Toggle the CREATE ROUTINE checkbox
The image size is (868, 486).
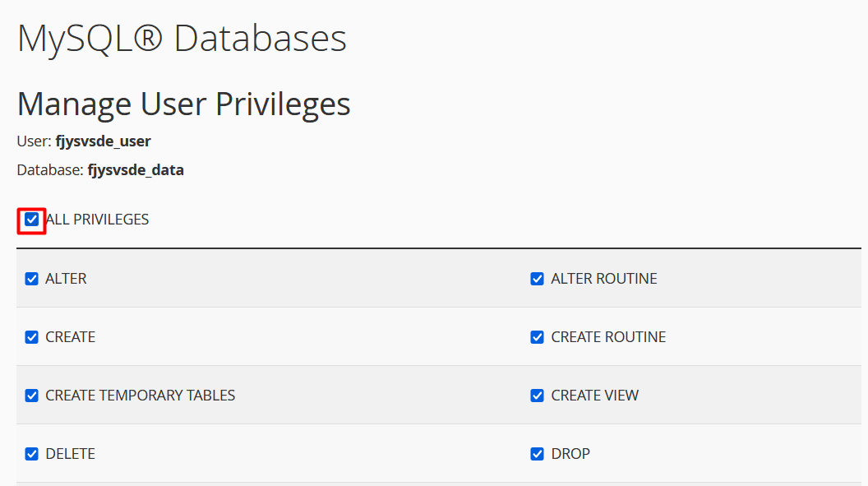click(538, 337)
